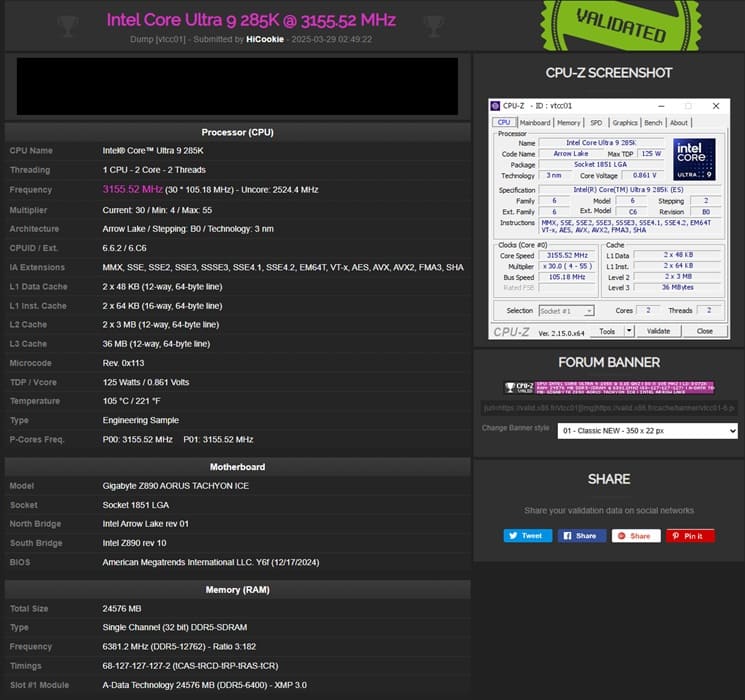Screen dimensions: 745x700
Task: Click the CPU-Z app icon in screenshot title bar
Action: pos(496,106)
